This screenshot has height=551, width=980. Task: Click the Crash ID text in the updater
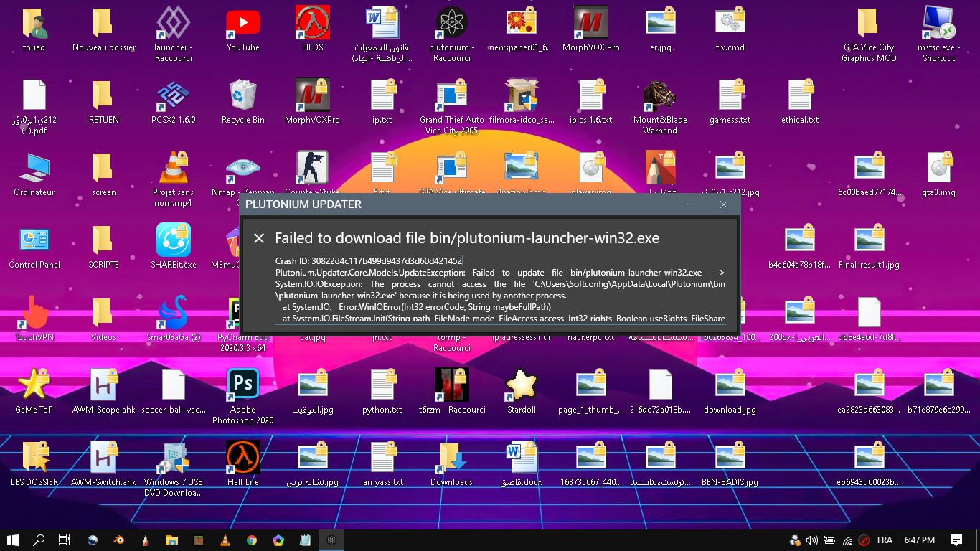[369, 260]
